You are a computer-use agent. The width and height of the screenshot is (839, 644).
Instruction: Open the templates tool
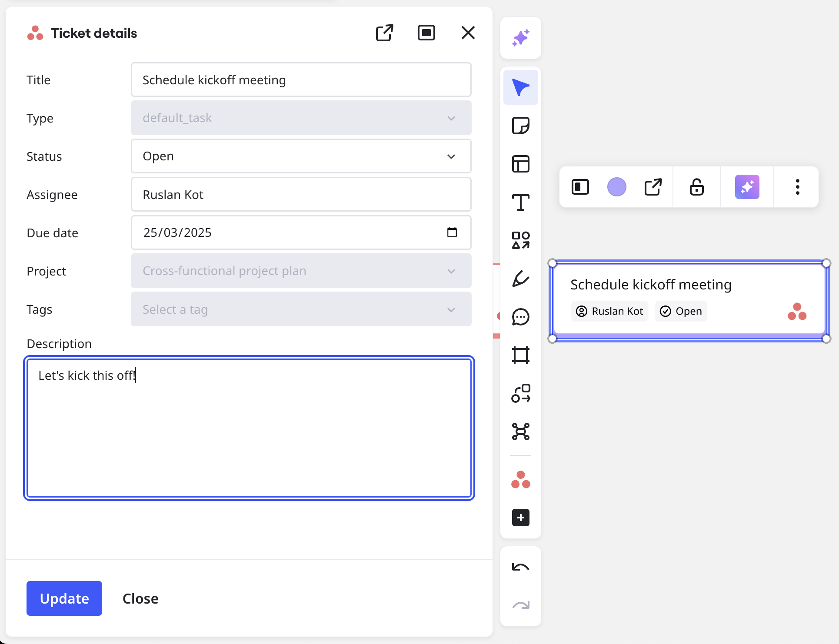(520, 164)
